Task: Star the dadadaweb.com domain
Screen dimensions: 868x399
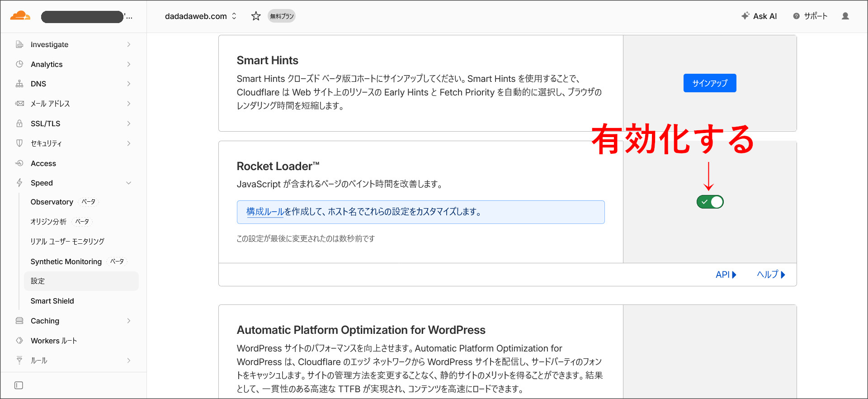Action: click(256, 16)
